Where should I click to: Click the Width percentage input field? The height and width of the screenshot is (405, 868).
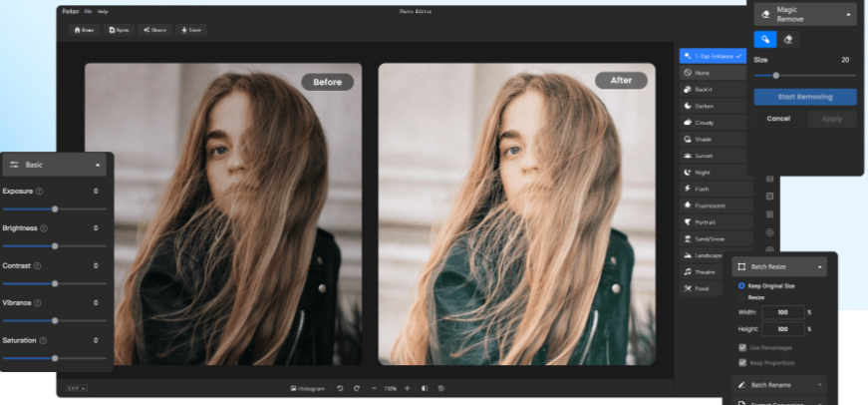coord(782,312)
